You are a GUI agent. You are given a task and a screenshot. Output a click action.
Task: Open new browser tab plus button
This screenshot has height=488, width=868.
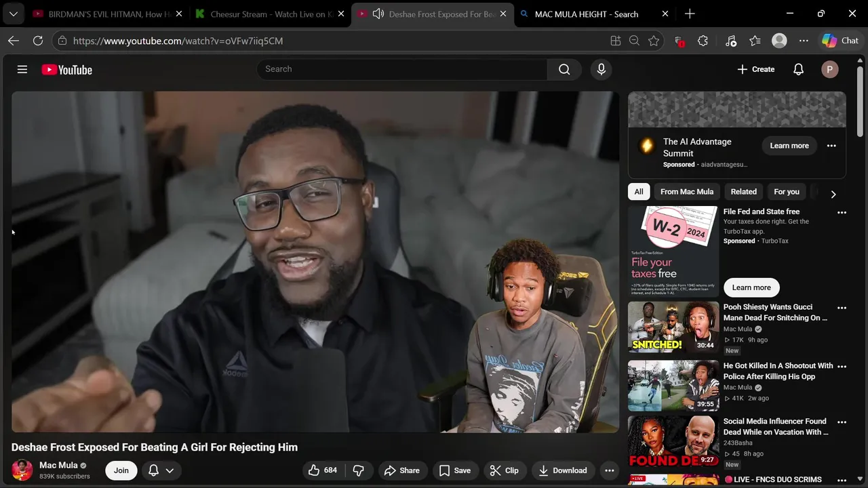coord(690,14)
